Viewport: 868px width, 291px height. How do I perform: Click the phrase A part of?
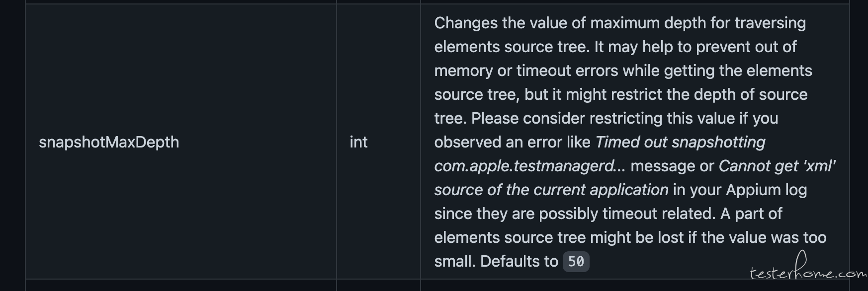coord(751,214)
